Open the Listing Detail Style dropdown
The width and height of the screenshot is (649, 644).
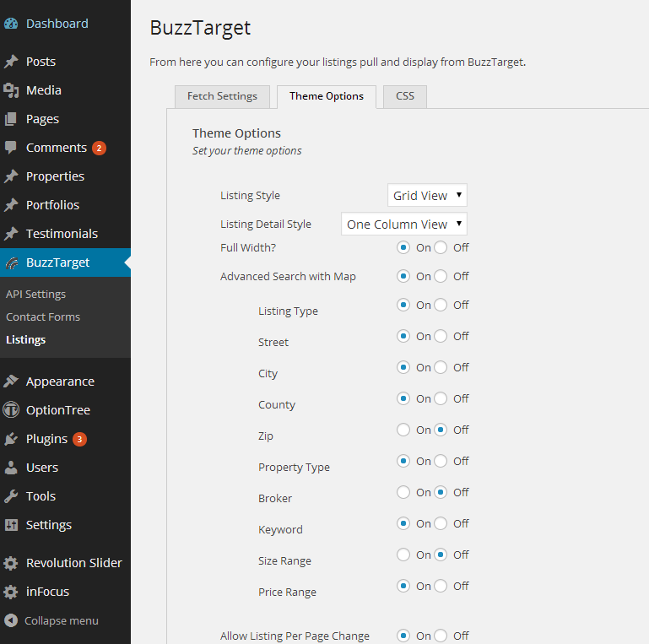pyautogui.click(x=404, y=224)
